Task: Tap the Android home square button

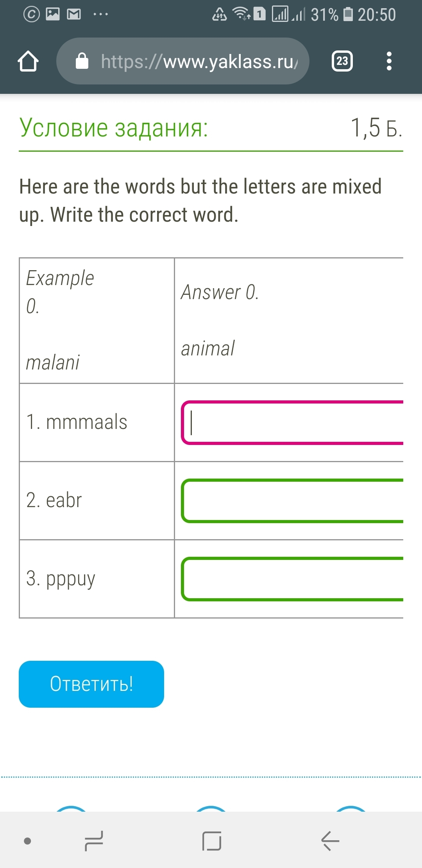Action: [x=211, y=841]
